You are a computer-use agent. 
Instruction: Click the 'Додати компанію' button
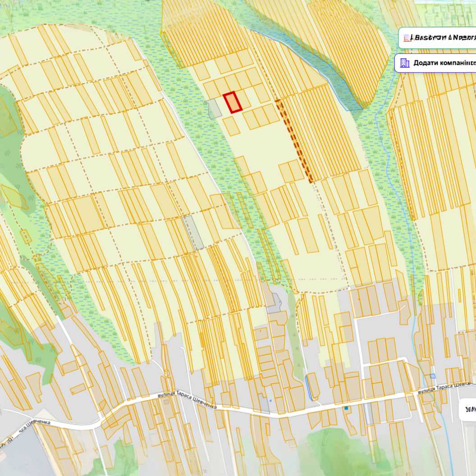click(x=435, y=63)
